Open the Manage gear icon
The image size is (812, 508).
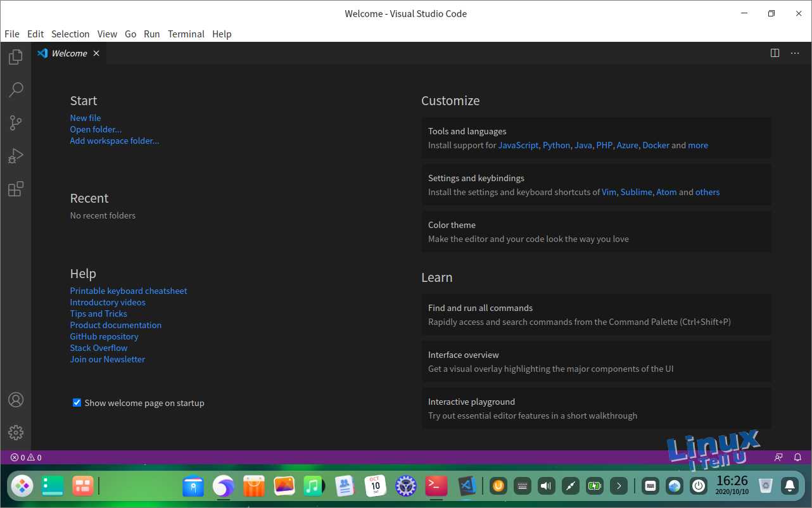pyautogui.click(x=16, y=433)
